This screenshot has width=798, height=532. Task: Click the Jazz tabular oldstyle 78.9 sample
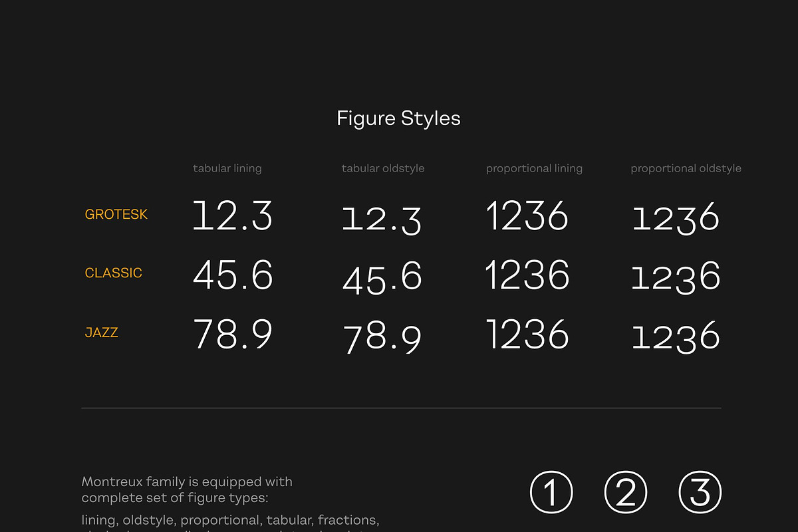click(x=382, y=338)
